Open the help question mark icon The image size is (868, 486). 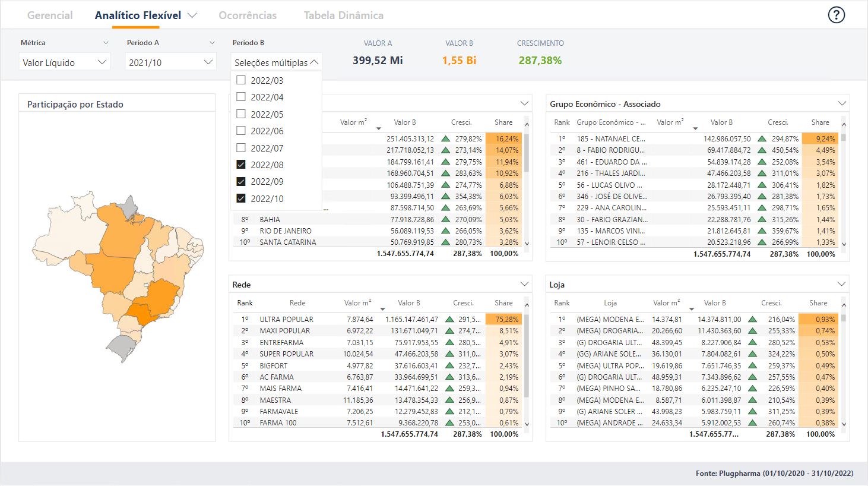(x=836, y=15)
